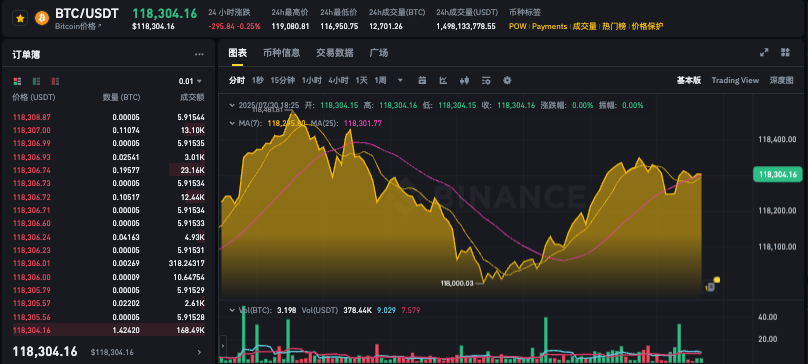Image resolution: width=808 pixels, height=364 pixels.
Task: Select the 1小时 chart interval
Action: 312,80
